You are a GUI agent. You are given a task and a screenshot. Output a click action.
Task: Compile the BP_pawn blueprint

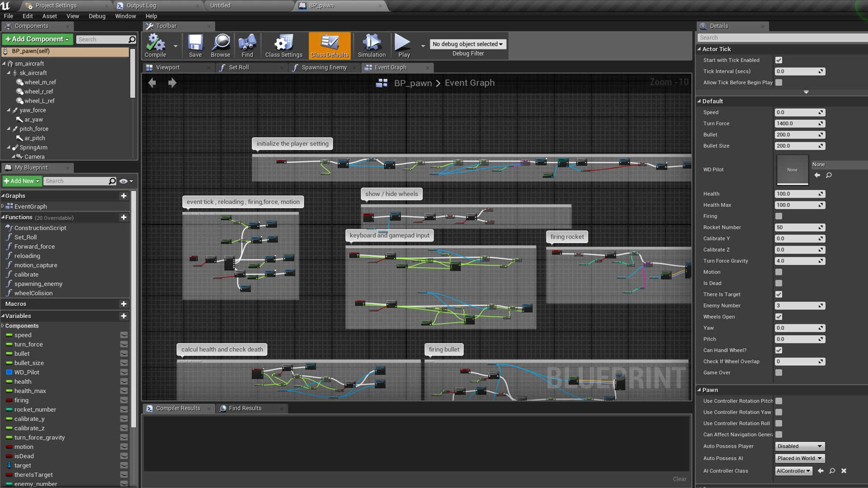point(156,45)
